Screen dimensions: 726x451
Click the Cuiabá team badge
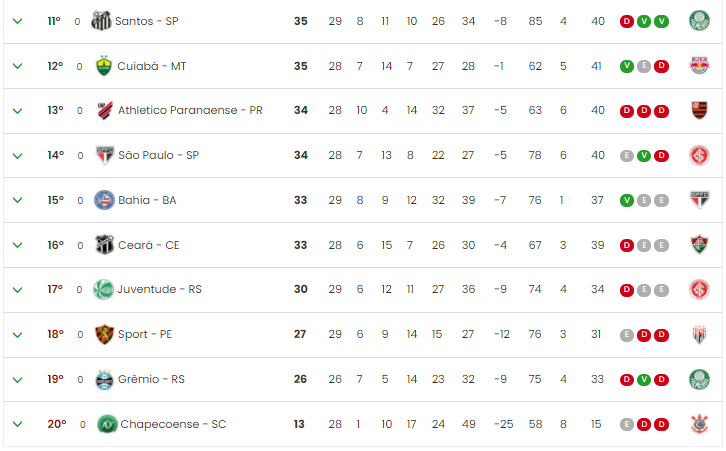tap(104, 66)
